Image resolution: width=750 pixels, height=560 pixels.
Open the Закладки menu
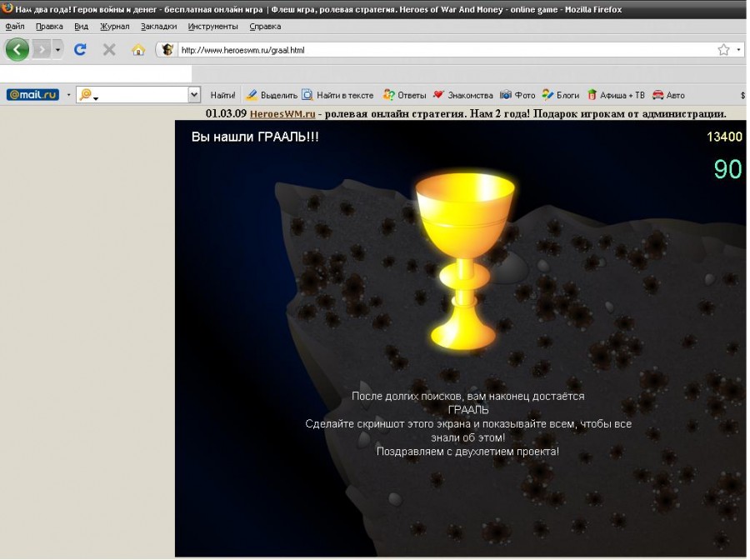pos(158,27)
